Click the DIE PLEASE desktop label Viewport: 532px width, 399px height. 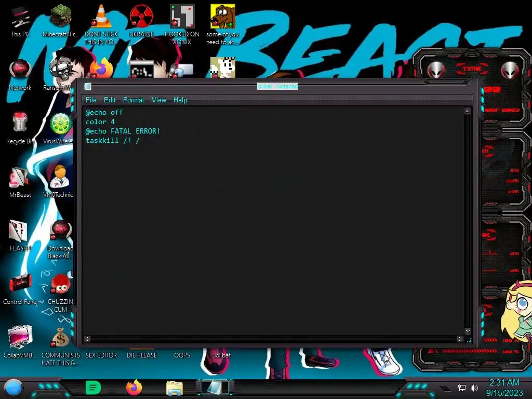tap(141, 355)
